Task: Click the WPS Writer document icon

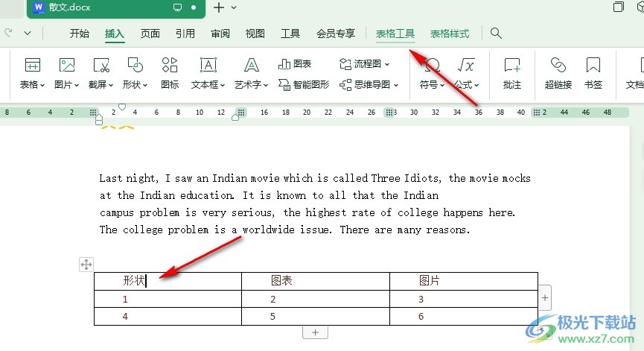Action: click(x=39, y=7)
